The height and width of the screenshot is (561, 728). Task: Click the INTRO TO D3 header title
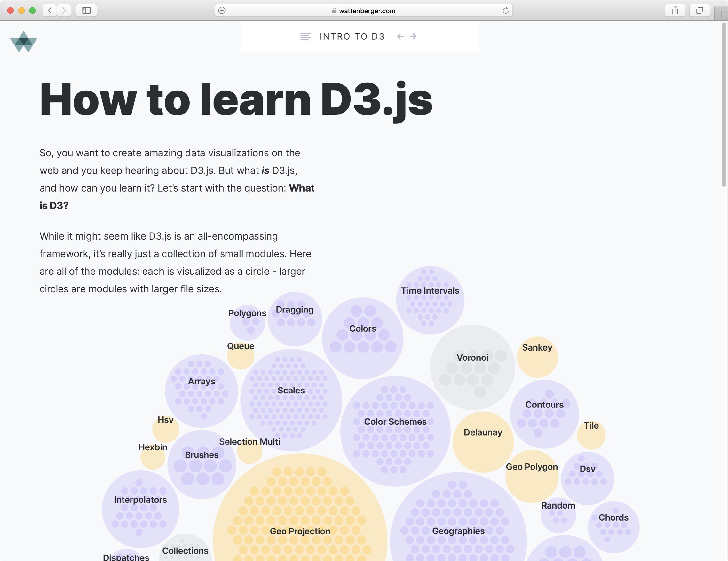(352, 36)
